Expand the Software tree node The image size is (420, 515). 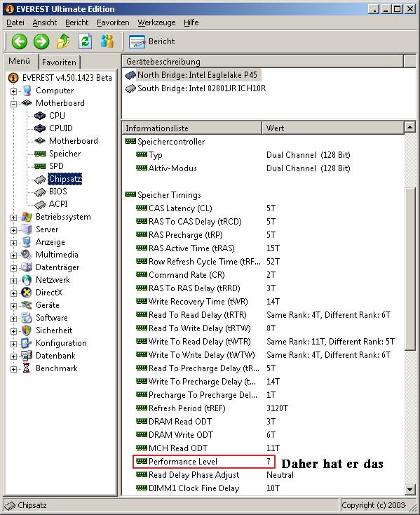pos(13,319)
